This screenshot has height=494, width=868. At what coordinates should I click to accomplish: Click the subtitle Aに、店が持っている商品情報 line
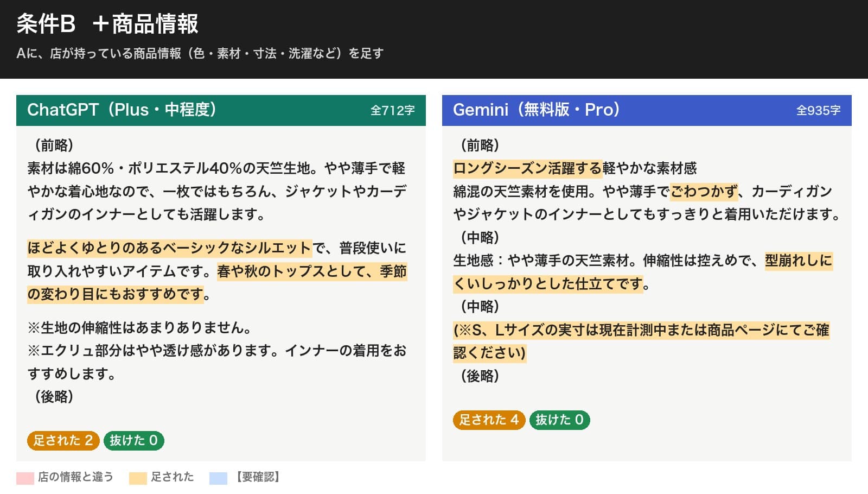coord(200,53)
